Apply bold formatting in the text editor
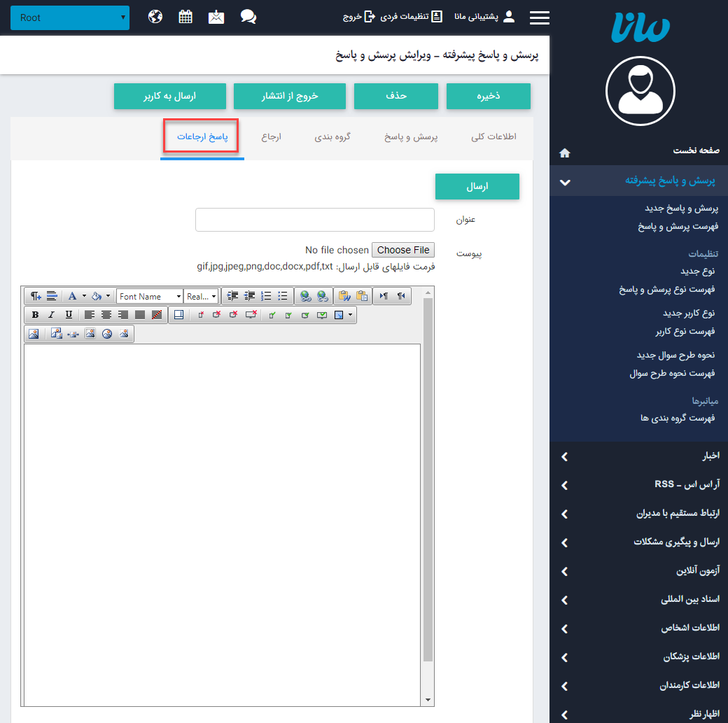 tap(36, 314)
